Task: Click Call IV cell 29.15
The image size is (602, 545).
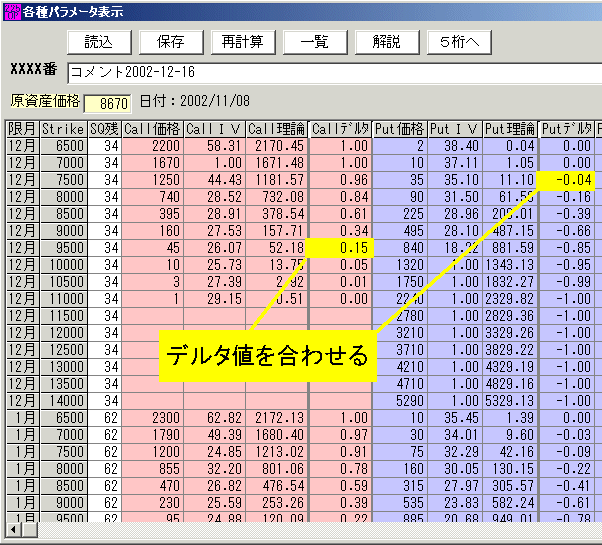Action: tap(215, 299)
